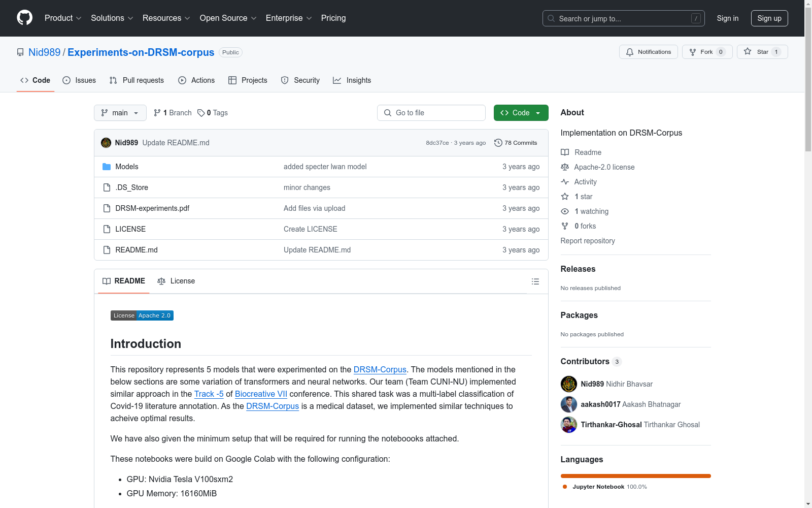View the 1 Branch list
The height and width of the screenshot is (508, 812).
pyautogui.click(x=173, y=113)
